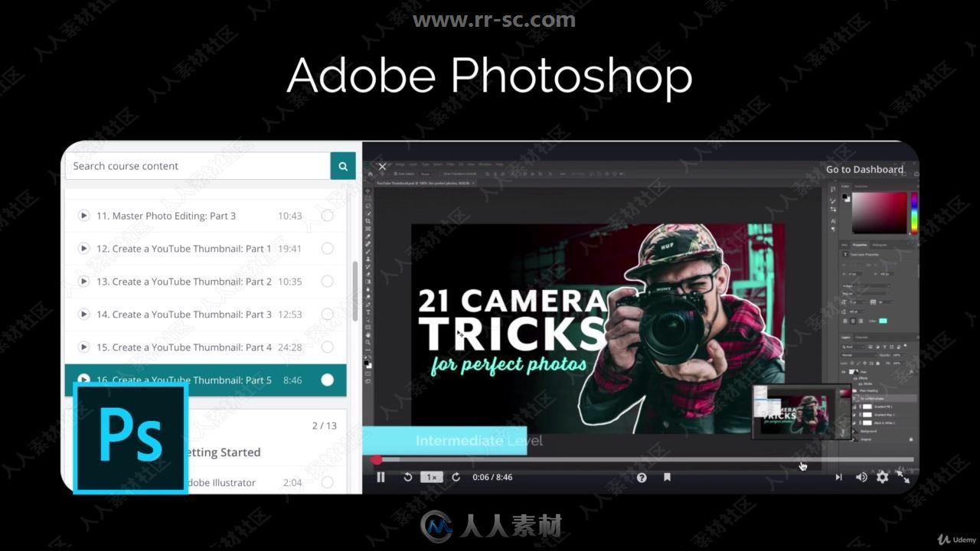Click the 0:06 / 8:46 time readout

(492, 477)
